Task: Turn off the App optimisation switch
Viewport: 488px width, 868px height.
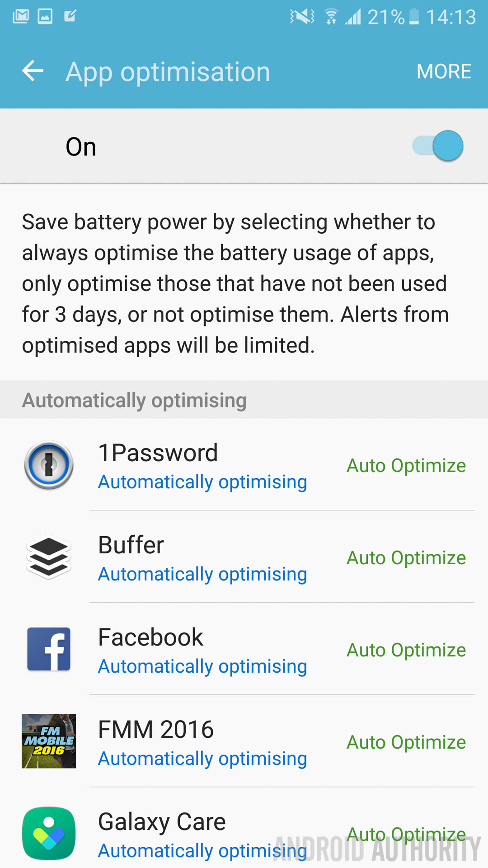Action: (x=438, y=146)
